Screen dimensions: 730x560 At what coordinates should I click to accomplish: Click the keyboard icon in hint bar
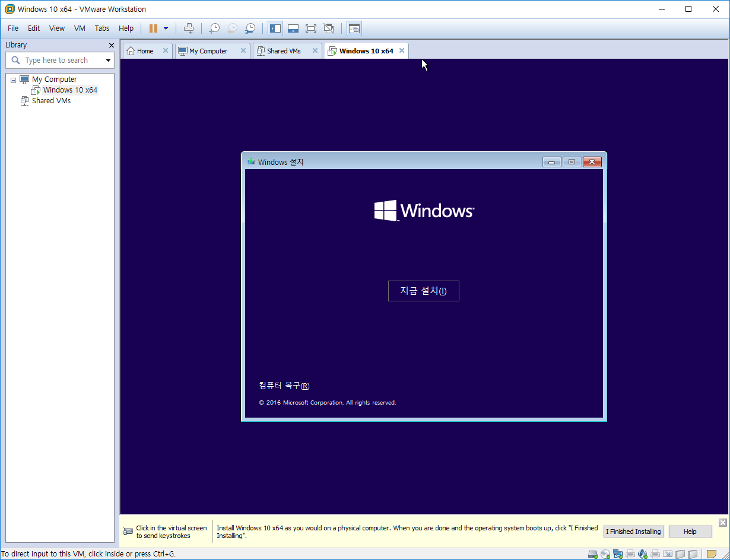(128, 532)
